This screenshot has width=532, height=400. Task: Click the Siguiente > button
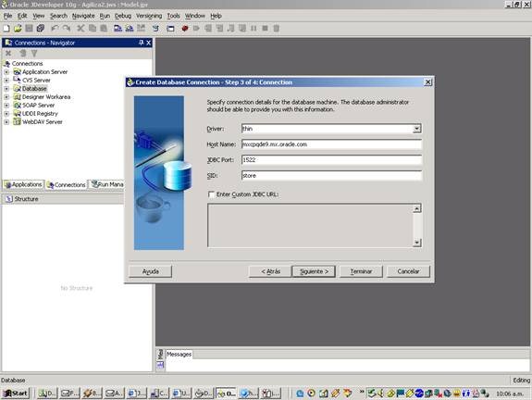pos(314,271)
